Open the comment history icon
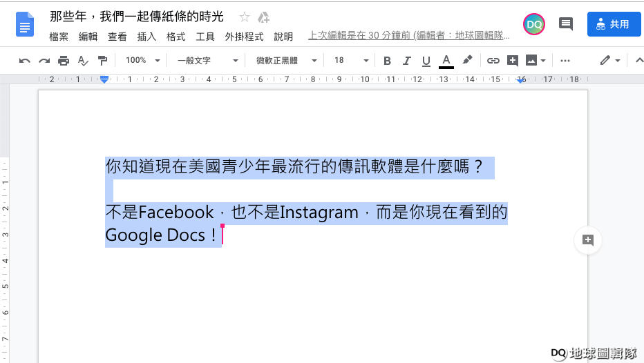The height and width of the screenshot is (363, 644). click(565, 23)
